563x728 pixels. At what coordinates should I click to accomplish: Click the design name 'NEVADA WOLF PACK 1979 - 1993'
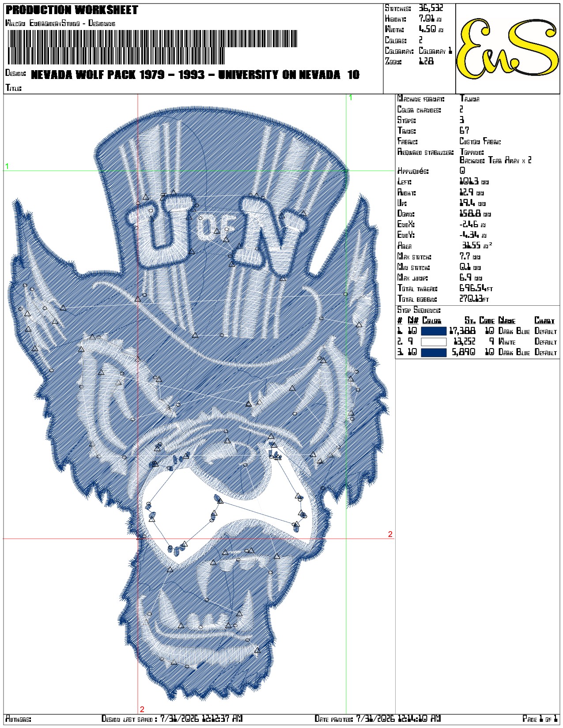[118, 75]
